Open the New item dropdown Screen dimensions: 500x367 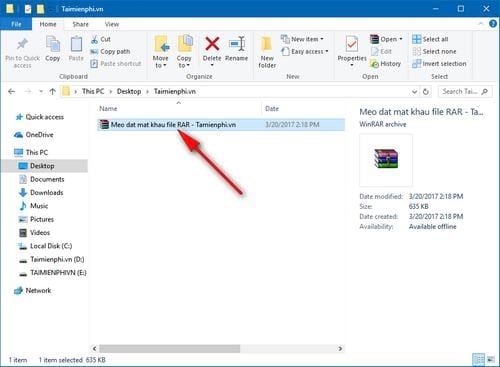pyautogui.click(x=302, y=39)
